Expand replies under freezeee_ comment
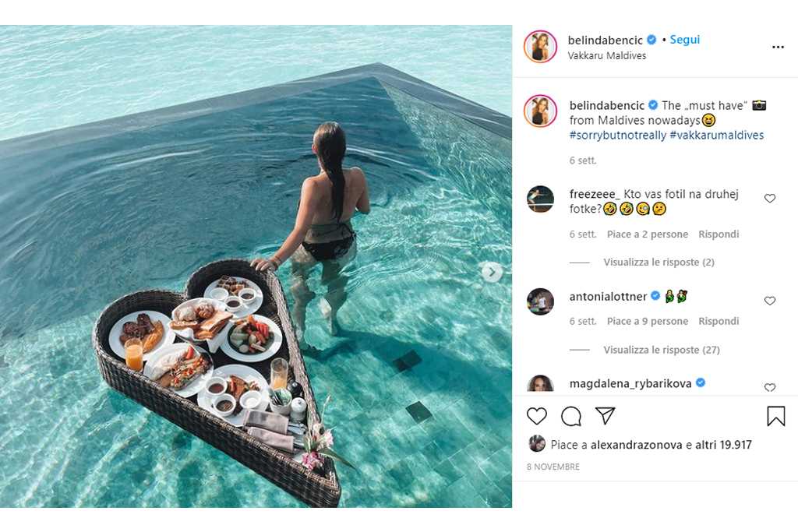798x532 pixels. point(659,262)
